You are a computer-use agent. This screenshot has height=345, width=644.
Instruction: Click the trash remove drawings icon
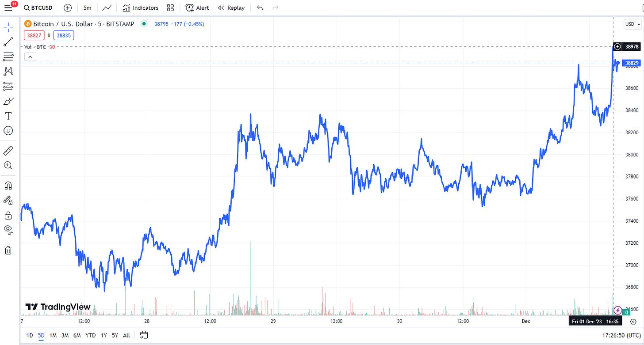click(x=8, y=250)
